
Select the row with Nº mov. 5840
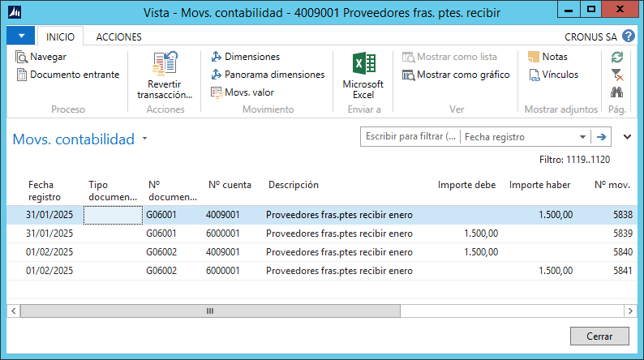click(322, 252)
